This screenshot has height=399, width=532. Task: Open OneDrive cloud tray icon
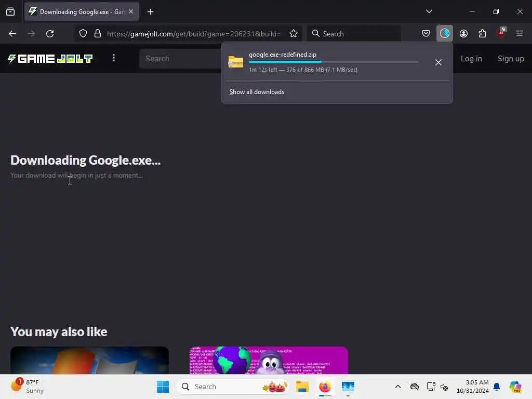[414, 387]
